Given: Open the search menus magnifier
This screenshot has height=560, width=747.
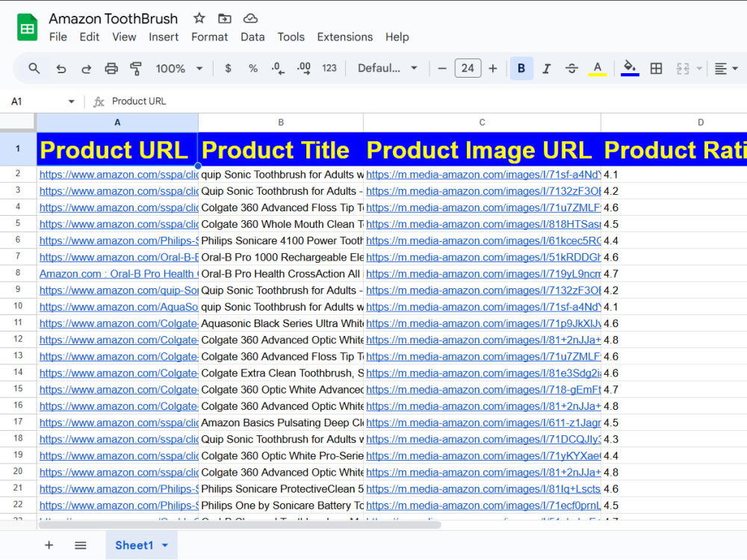Looking at the screenshot, I should [34, 68].
